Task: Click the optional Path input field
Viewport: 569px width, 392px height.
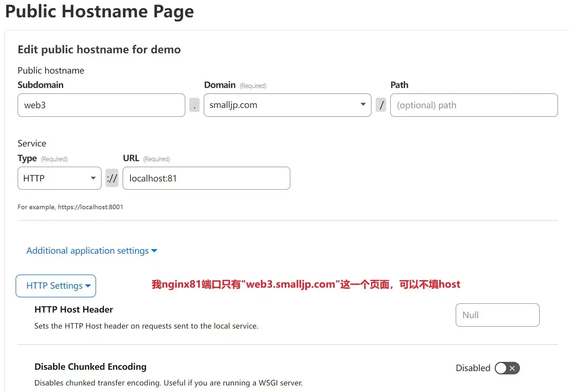Action: [474, 105]
